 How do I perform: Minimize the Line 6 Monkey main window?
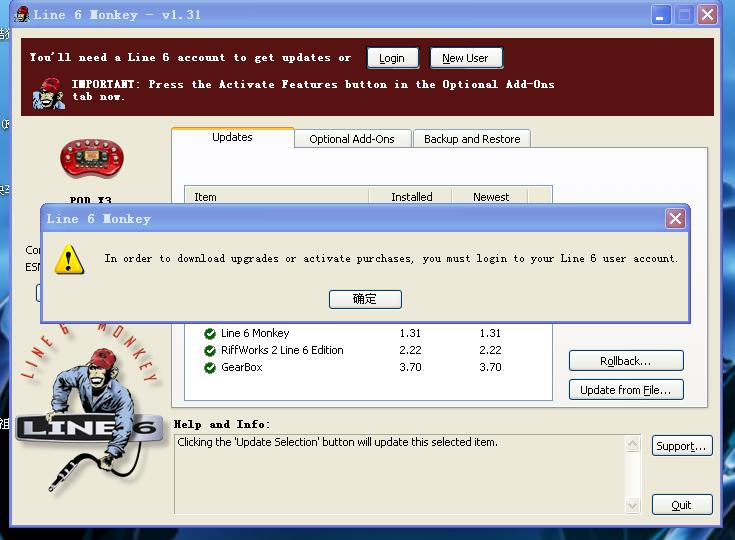coord(661,15)
